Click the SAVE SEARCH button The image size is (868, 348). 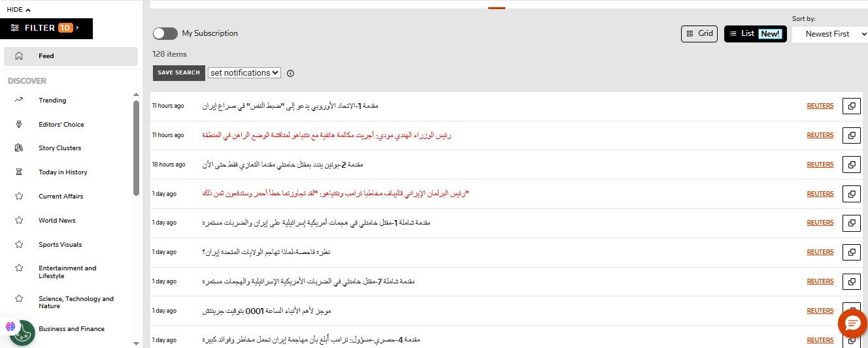click(x=179, y=73)
